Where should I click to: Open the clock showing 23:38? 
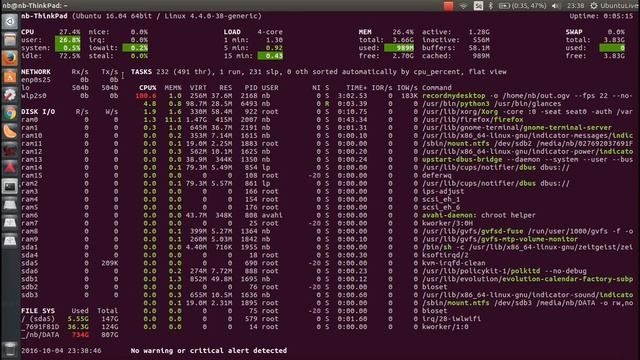coord(576,6)
